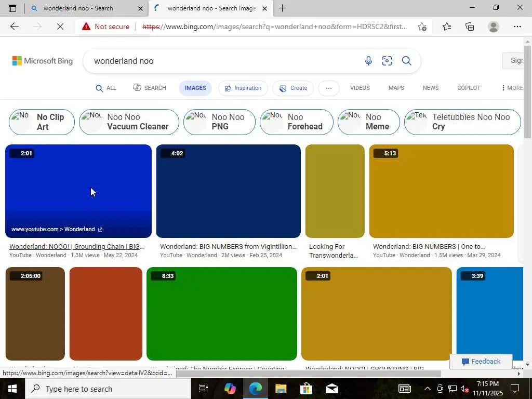Open Copilot from the taskbar

pyautogui.click(x=230, y=389)
